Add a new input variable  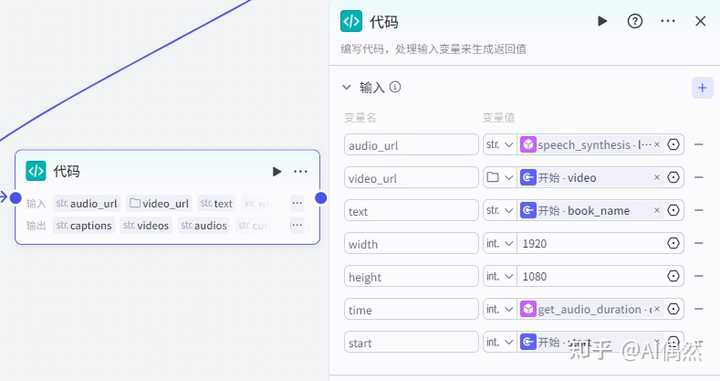[702, 88]
